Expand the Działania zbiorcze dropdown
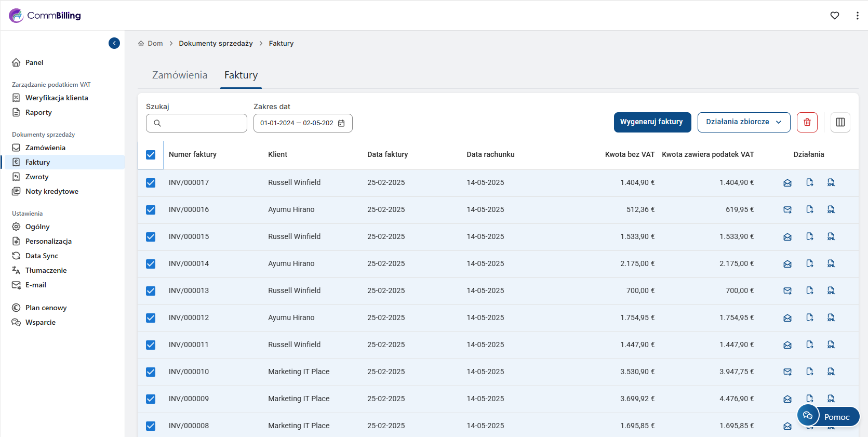The image size is (868, 437). [743, 122]
